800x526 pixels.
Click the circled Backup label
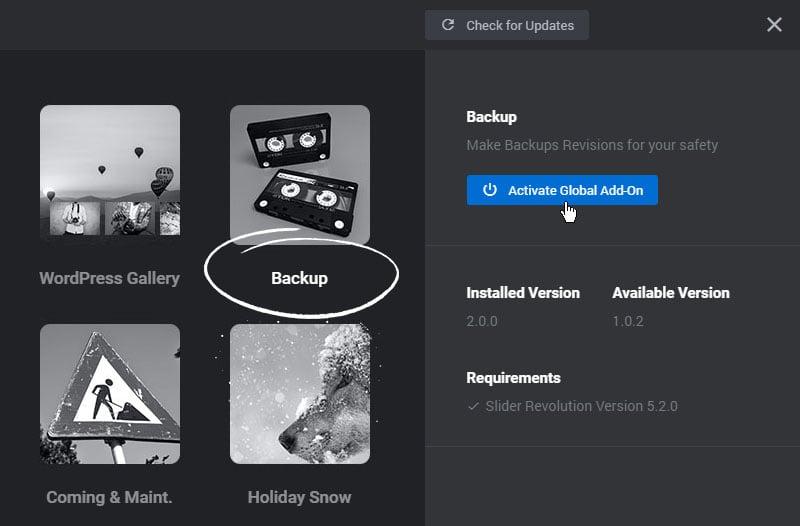coord(299,278)
